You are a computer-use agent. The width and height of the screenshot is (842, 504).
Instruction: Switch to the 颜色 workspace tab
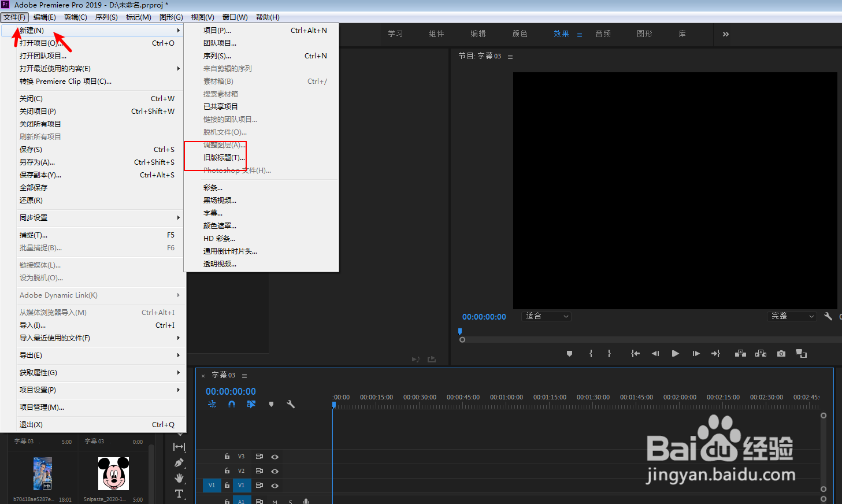click(x=519, y=34)
